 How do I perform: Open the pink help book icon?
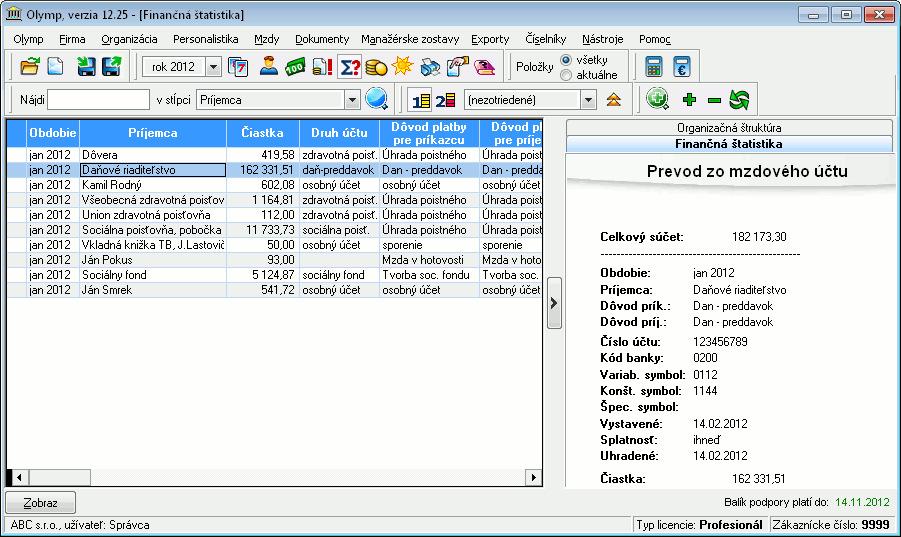point(484,67)
